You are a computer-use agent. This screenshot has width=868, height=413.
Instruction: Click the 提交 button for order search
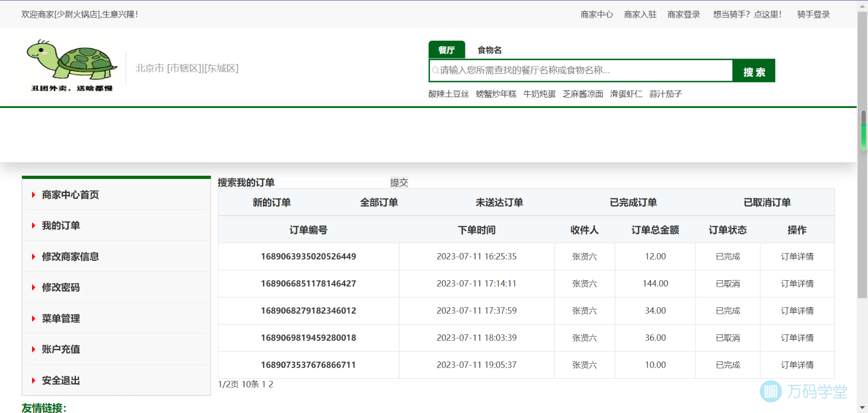tap(399, 183)
